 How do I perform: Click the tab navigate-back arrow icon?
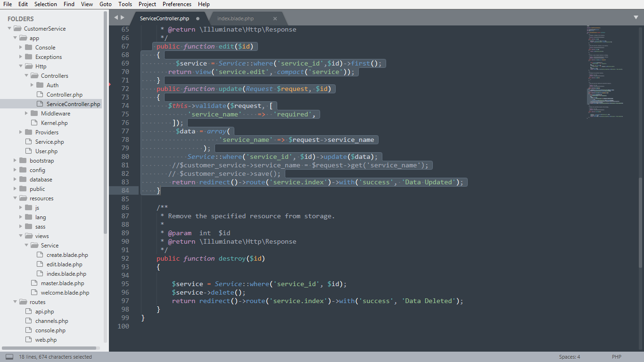pos(116,17)
